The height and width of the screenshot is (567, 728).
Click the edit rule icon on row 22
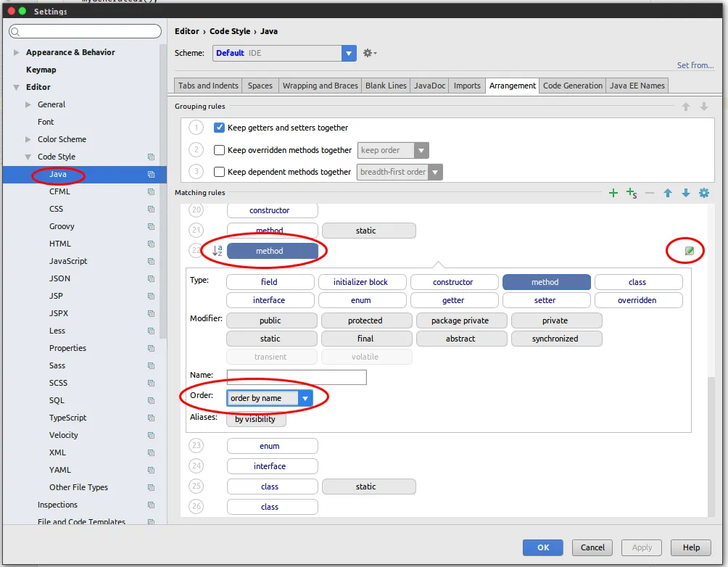pos(690,251)
